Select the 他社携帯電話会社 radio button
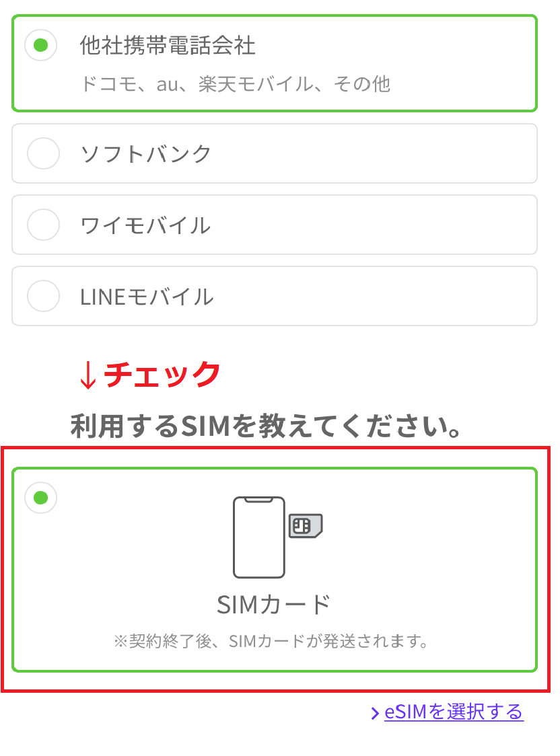This screenshot has height=756, width=560. tap(41, 46)
